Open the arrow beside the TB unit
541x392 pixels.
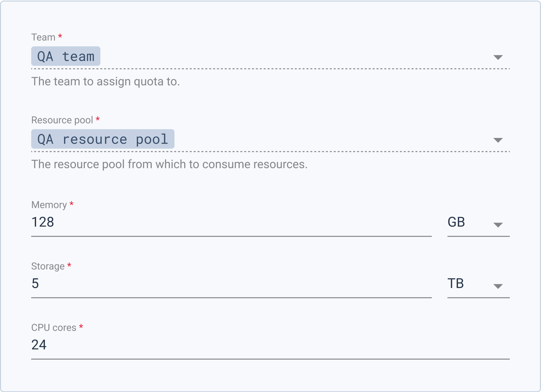coord(498,286)
